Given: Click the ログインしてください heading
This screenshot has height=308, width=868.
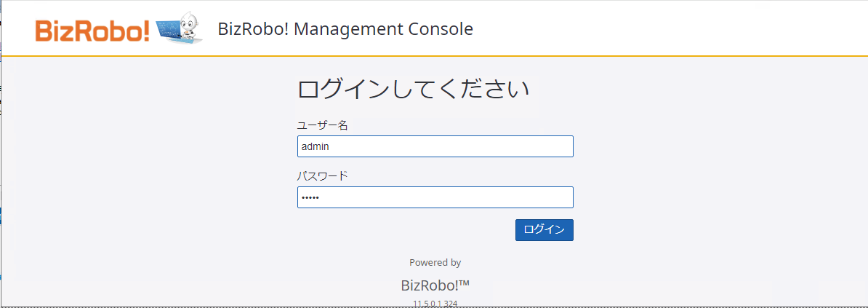Looking at the screenshot, I should click(x=414, y=90).
